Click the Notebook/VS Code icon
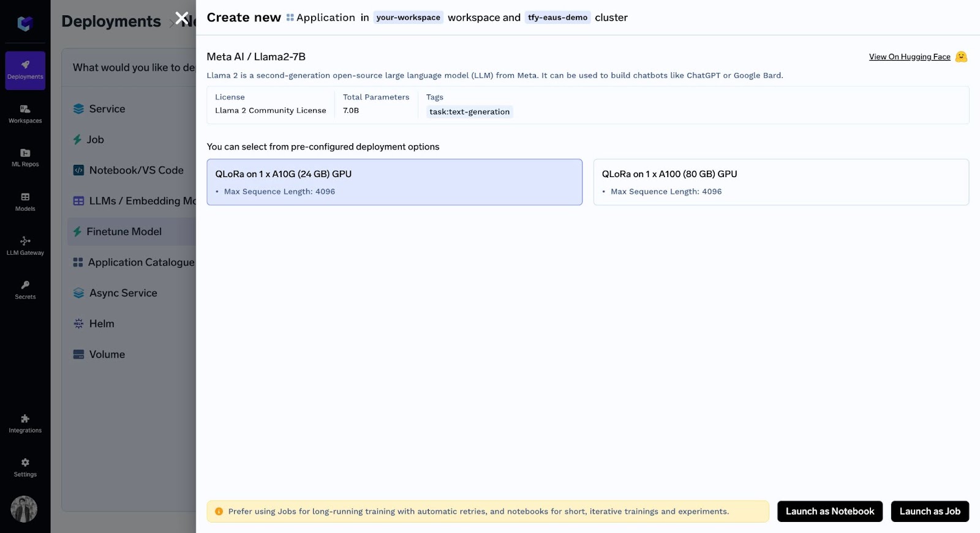Viewport: 980px width, 533px height. [x=78, y=170]
